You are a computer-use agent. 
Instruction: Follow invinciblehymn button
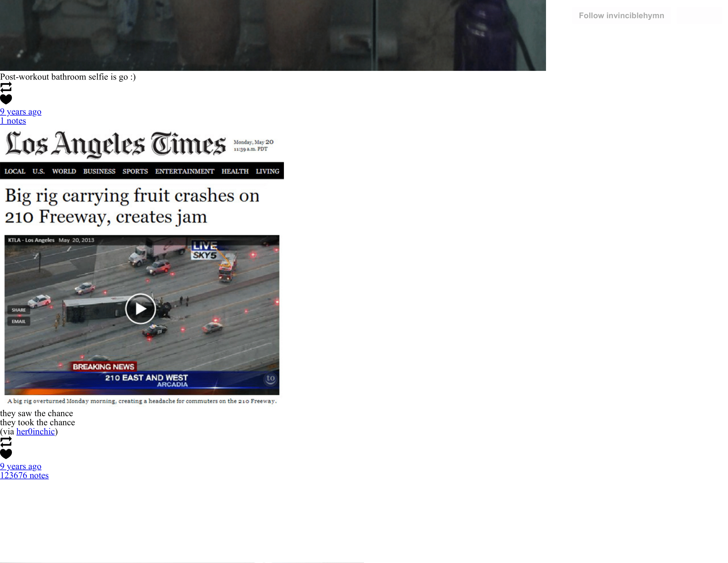point(621,16)
